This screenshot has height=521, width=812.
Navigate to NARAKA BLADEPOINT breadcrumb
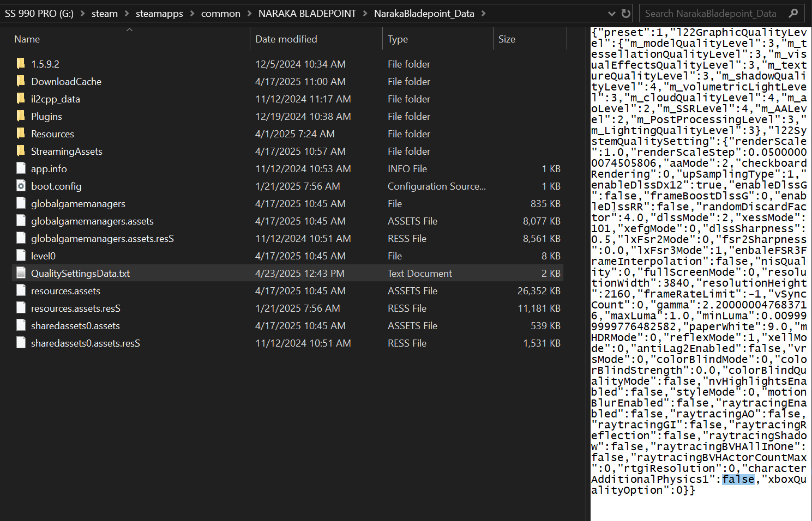pyautogui.click(x=307, y=14)
